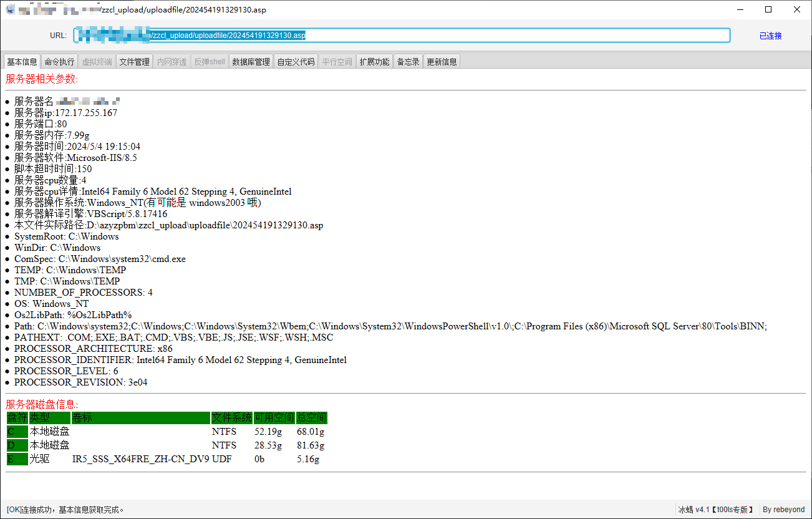Screen dimensions: 812x519
Task: Open the 文件管理 tab
Action: 134,62
